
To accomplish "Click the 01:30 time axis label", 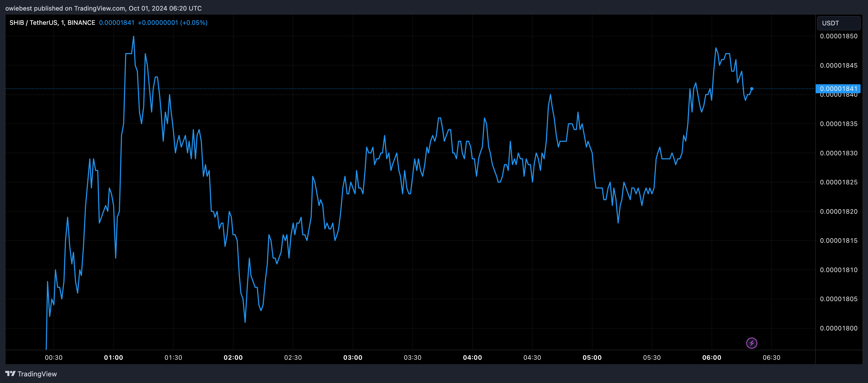I will pos(173,357).
